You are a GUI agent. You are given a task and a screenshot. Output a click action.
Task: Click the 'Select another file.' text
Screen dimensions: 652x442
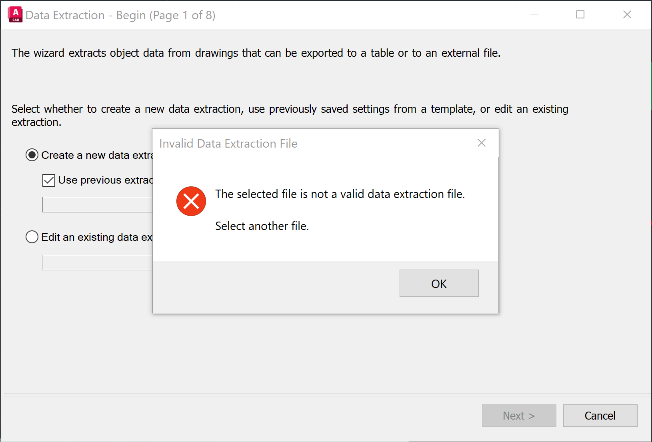[262, 226]
